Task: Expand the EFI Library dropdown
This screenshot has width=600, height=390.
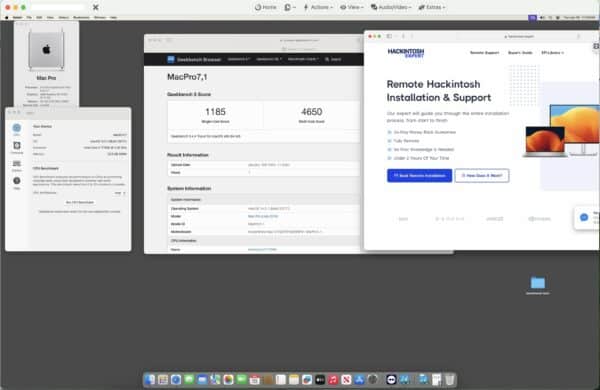Action: pos(552,53)
